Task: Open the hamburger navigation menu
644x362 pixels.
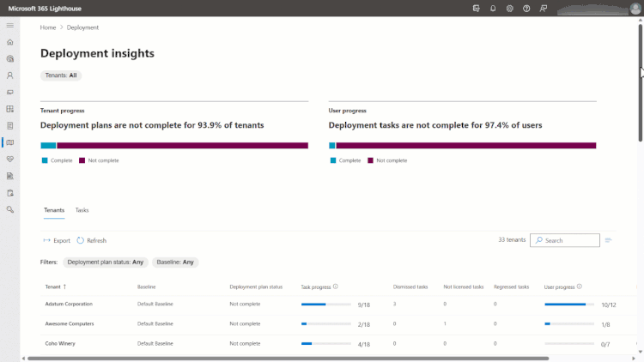Action: click(9, 26)
